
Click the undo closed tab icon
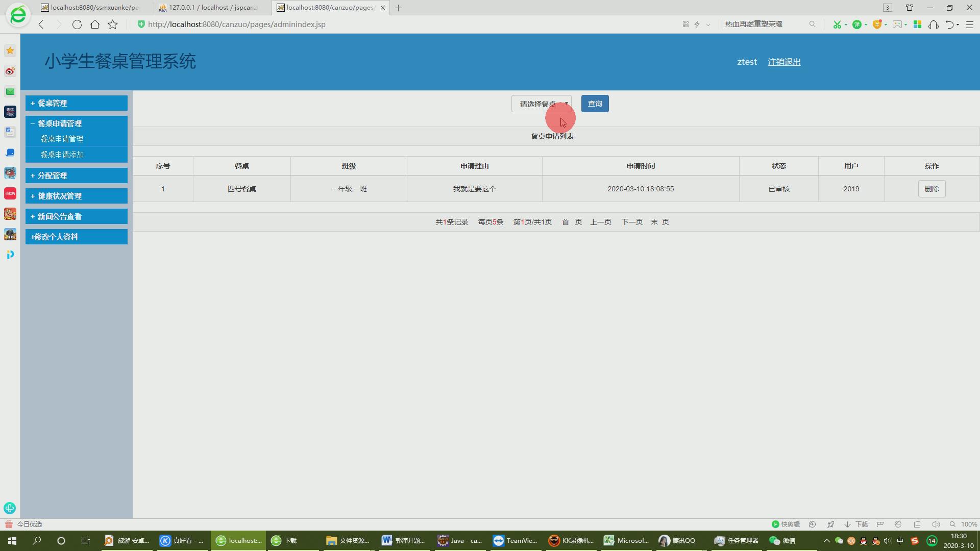point(949,24)
